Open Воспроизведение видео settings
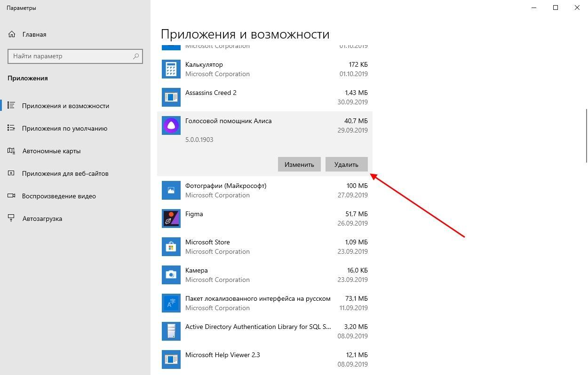 (x=75, y=196)
